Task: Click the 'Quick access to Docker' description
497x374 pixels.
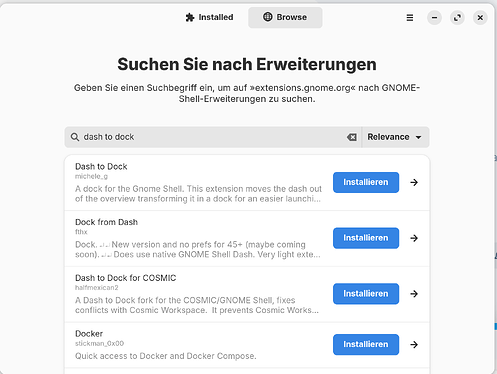Action: pos(166,356)
